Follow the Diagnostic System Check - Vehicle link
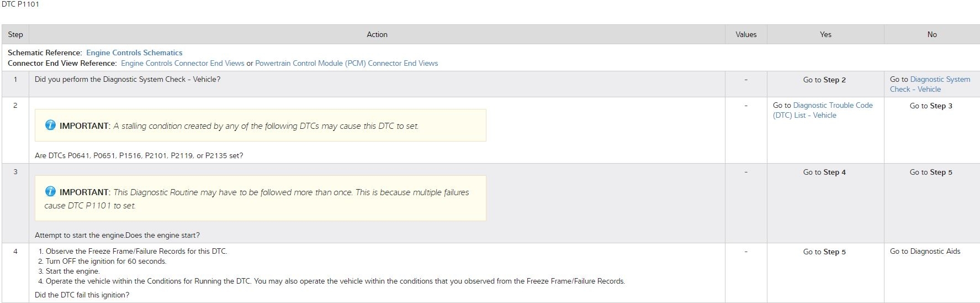Viewport: 980px width, 303px height. (x=929, y=84)
